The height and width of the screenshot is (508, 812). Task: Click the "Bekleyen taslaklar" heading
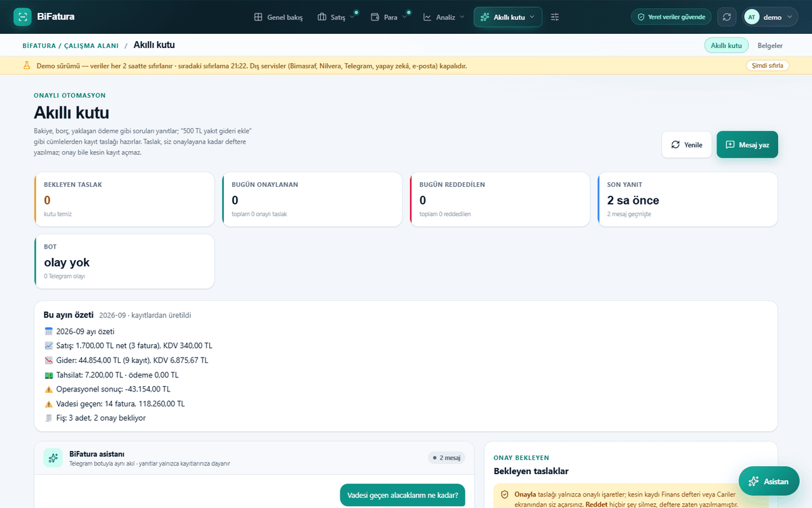pyautogui.click(x=531, y=471)
